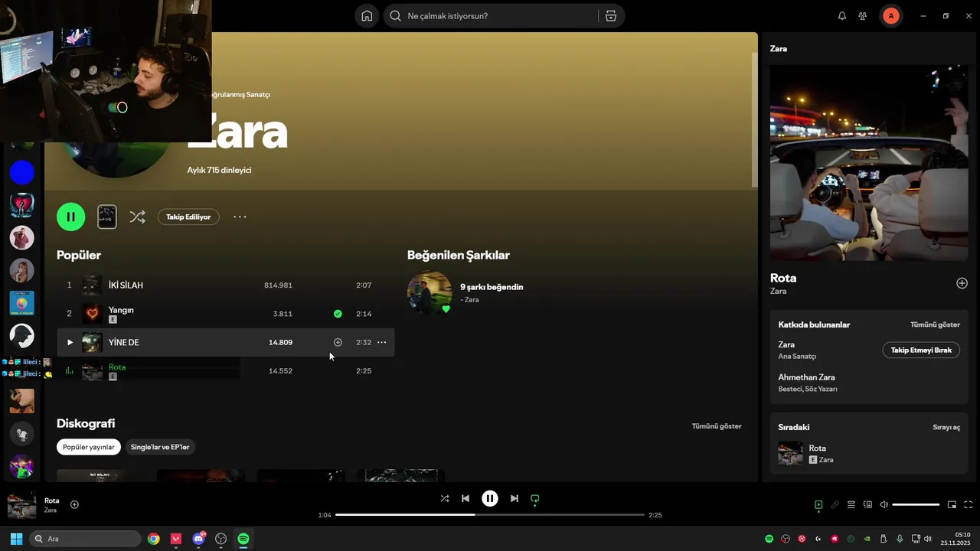Skip to previous track
The height and width of the screenshot is (551, 980).
click(465, 498)
